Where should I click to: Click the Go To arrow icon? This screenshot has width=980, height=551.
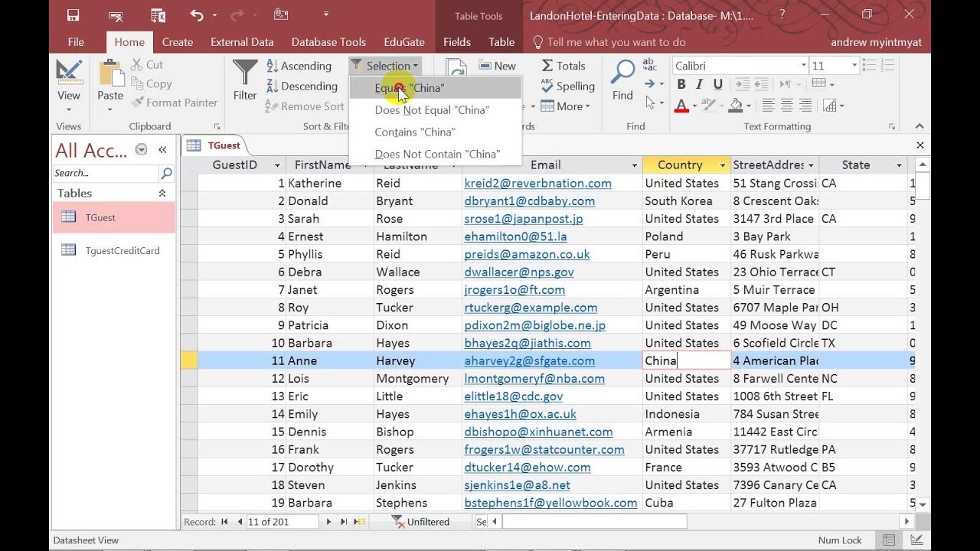[x=650, y=83]
